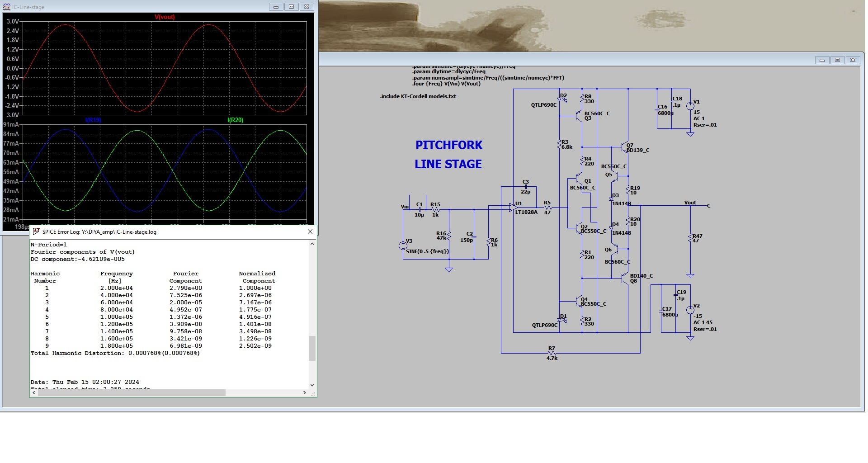Click the Q8 BD140_C transistor symbol

[x=624, y=278]
